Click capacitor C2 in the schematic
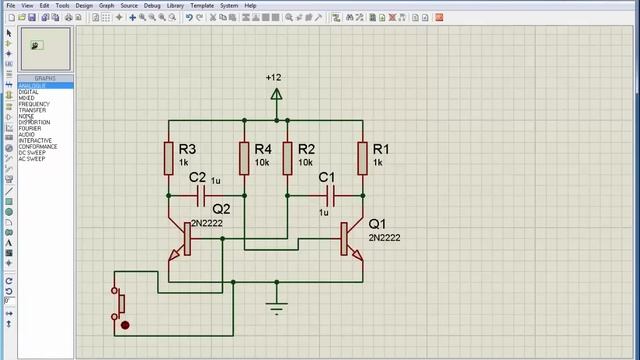 coord(200,196)
